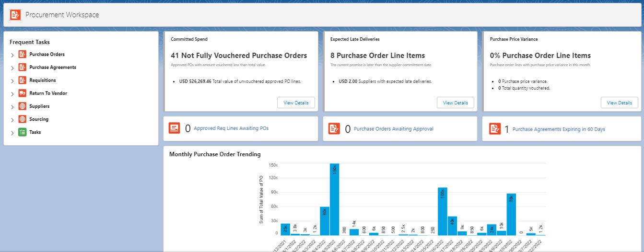Click the Purchase Orders icon in Frequent Tasks
644x252 pixels.
coord(22,55)
